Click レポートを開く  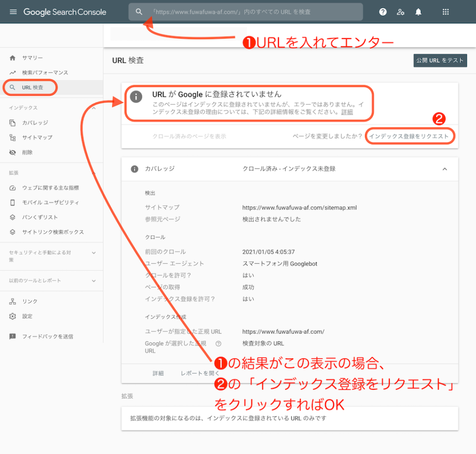200,374
